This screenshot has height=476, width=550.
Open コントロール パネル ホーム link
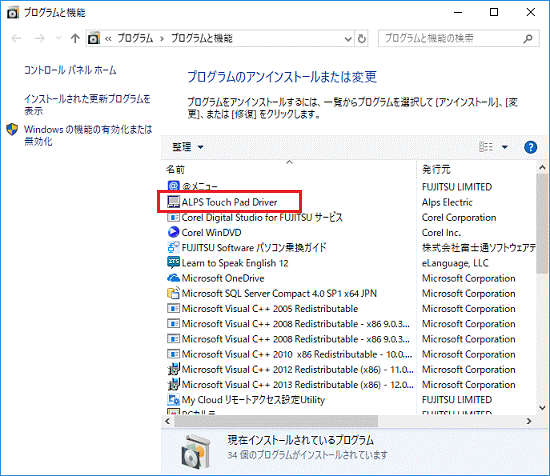pyautogui.click(x=70, y=70)
